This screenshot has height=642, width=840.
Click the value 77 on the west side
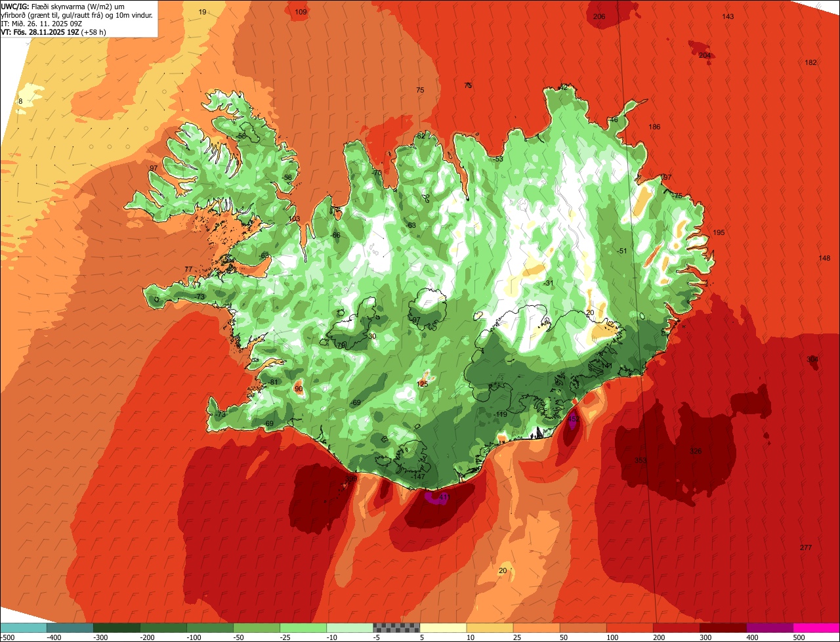[189, 269]
